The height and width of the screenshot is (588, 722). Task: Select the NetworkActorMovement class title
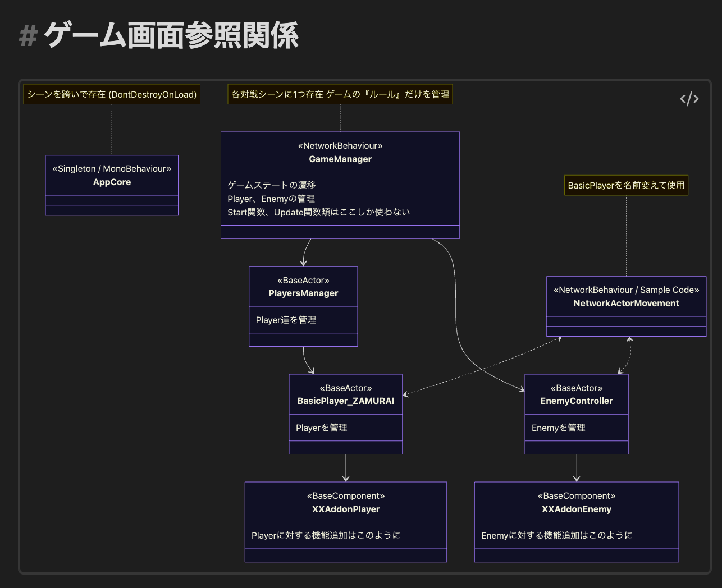tap(626, 304)
